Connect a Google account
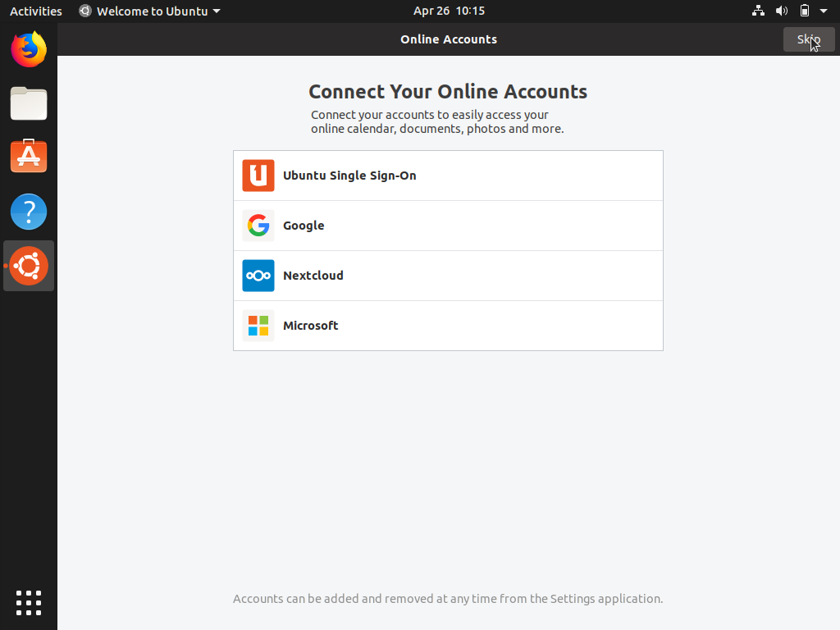 click(x=449, y=226)
